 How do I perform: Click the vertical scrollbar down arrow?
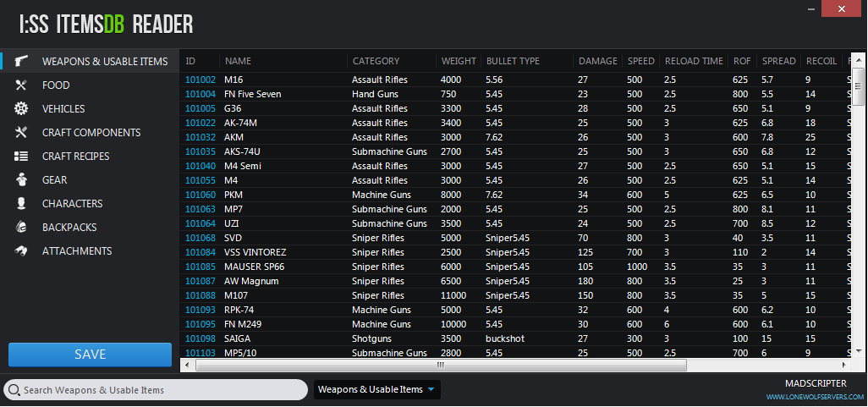(x=858, y=352)
